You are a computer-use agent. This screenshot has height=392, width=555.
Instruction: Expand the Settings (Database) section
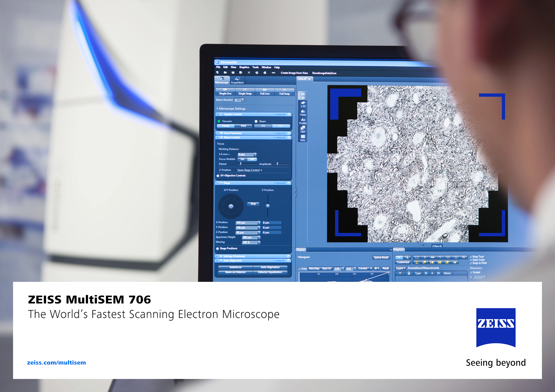click(x=217, y=256)
